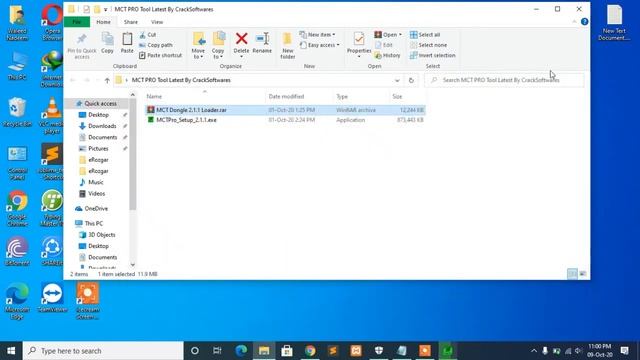Select Quick access in navigation pane
The height and width of the screenshot is (360, 640).
click(100, 104)
